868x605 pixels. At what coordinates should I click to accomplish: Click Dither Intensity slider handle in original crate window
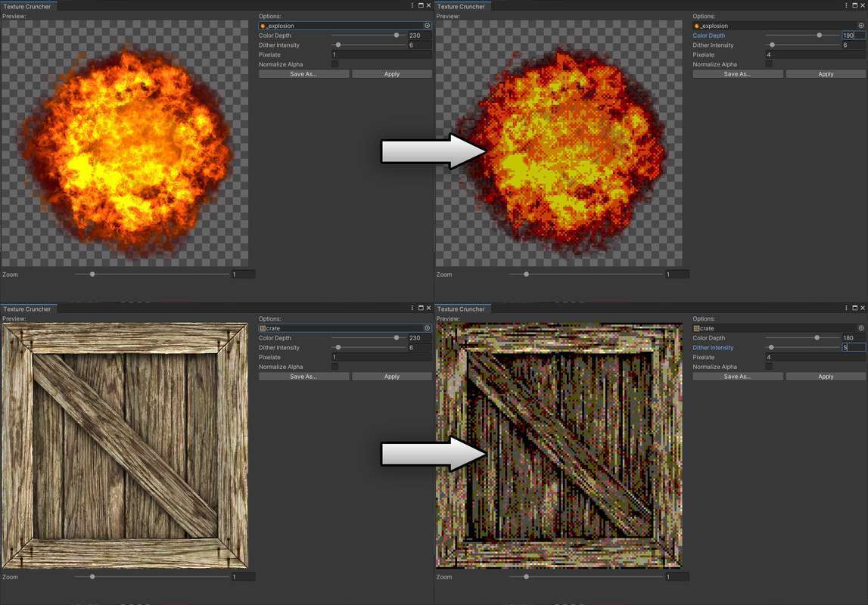point(338,347)
